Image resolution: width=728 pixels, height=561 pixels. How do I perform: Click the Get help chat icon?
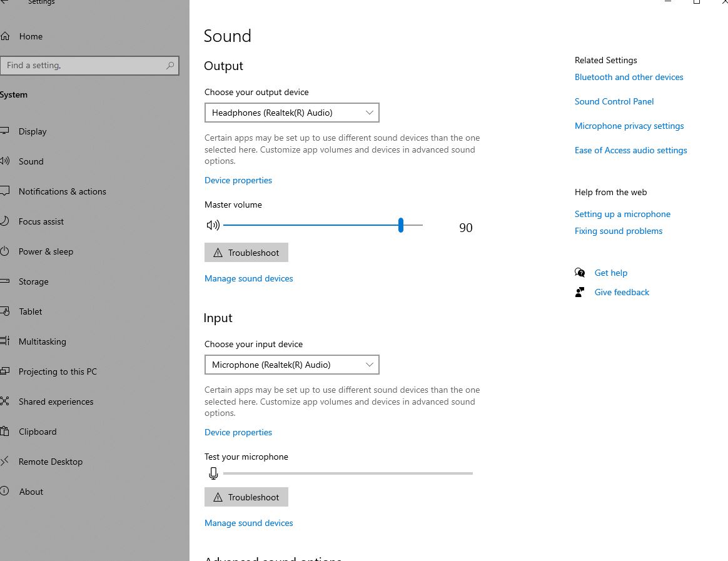click(579, 273)
